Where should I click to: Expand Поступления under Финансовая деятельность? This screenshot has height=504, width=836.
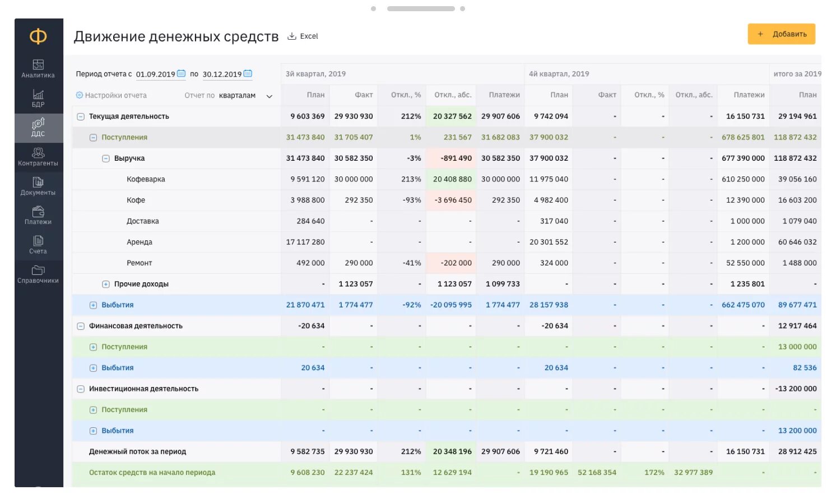tap(94, 347)
